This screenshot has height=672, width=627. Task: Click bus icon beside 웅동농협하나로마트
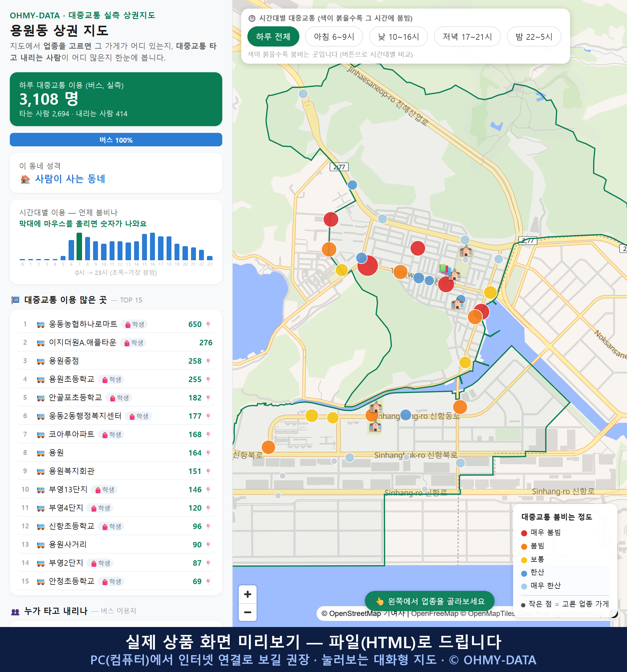tap(40, 325)
